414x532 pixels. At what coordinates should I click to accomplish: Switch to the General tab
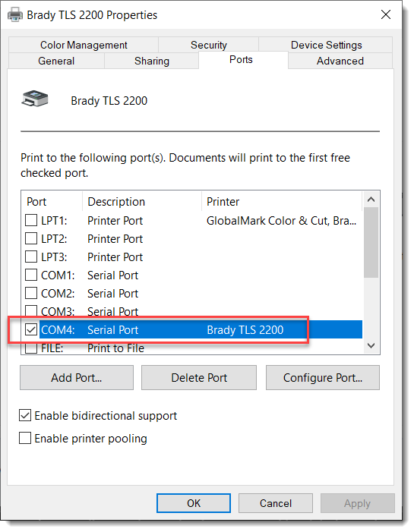coord(56,61)
